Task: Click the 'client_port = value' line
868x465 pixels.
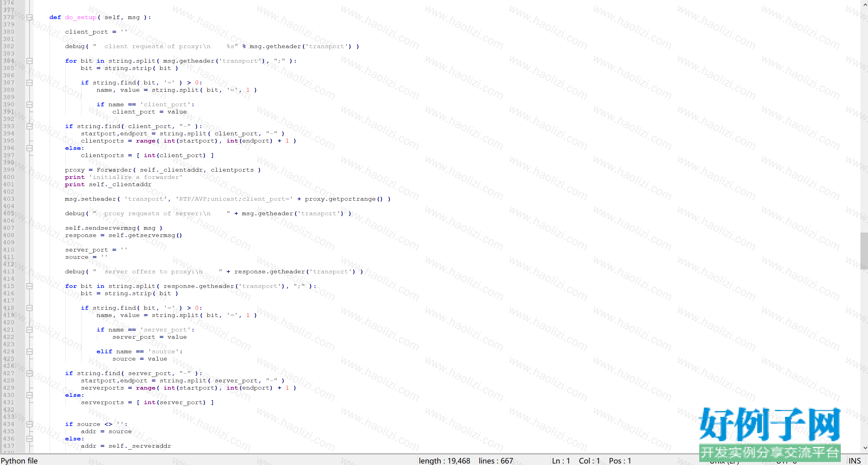Action: 150,112
